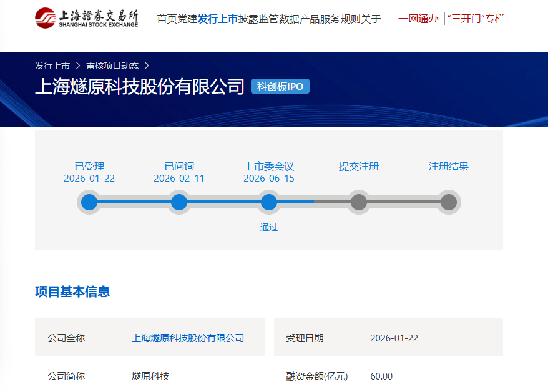Select the 已问询 timeline node
548x392 pixels.
pyautogui.click(x=179, y=202)
